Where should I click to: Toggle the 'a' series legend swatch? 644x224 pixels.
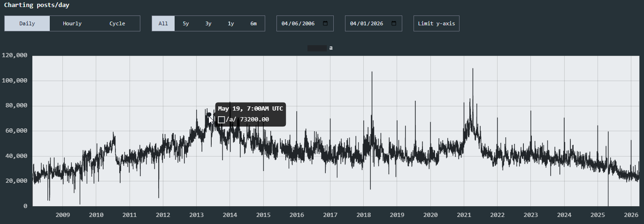coord(317,48)
